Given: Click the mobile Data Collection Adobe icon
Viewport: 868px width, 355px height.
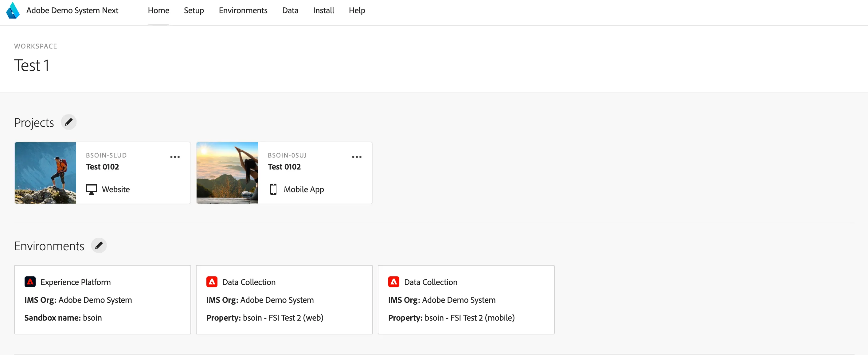Looking at the screenshot, I should [393, 282].
